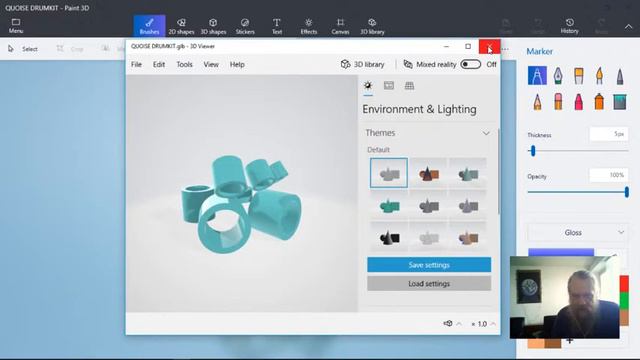Choose the Oil brush
Viewport: 640px width, 360px height.
click(x=578, y=76)
